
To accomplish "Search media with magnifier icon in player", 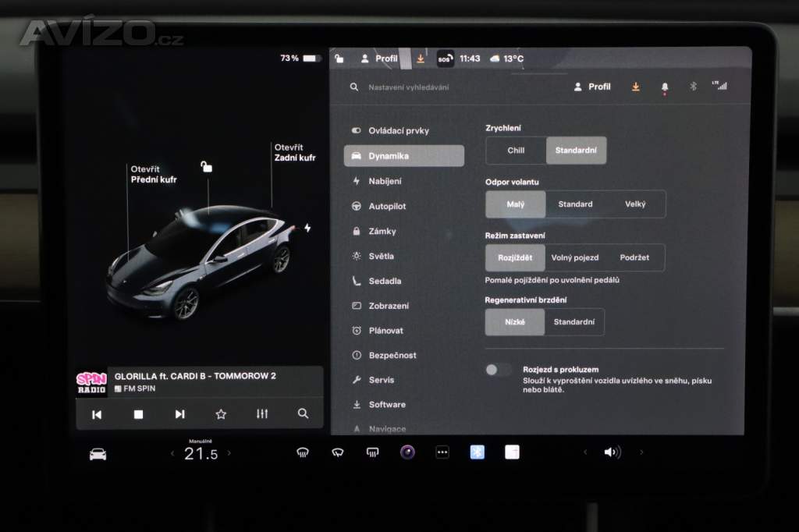I will coord(304,414).
